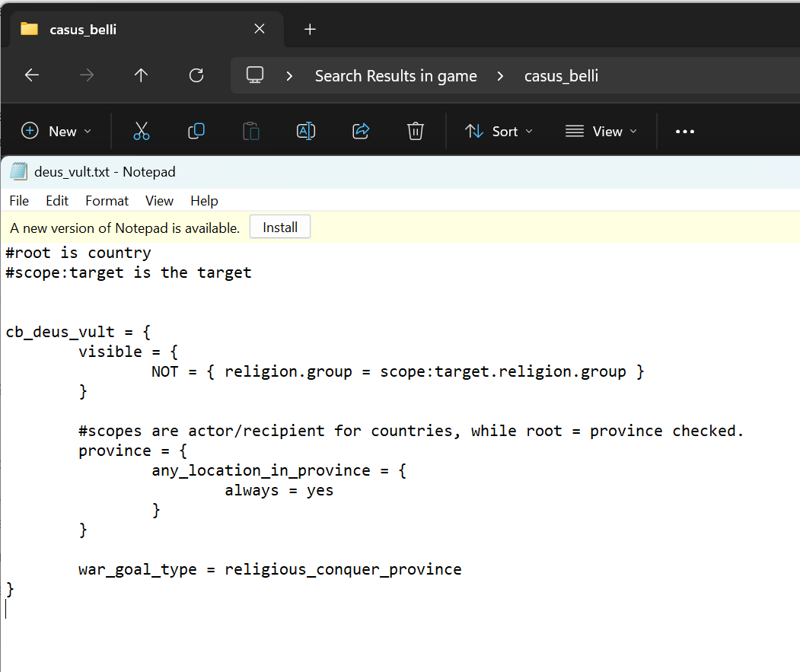Click the Notepad app icon in title bar
Viewport: 800px width, 672px height.
pos(19,171)
